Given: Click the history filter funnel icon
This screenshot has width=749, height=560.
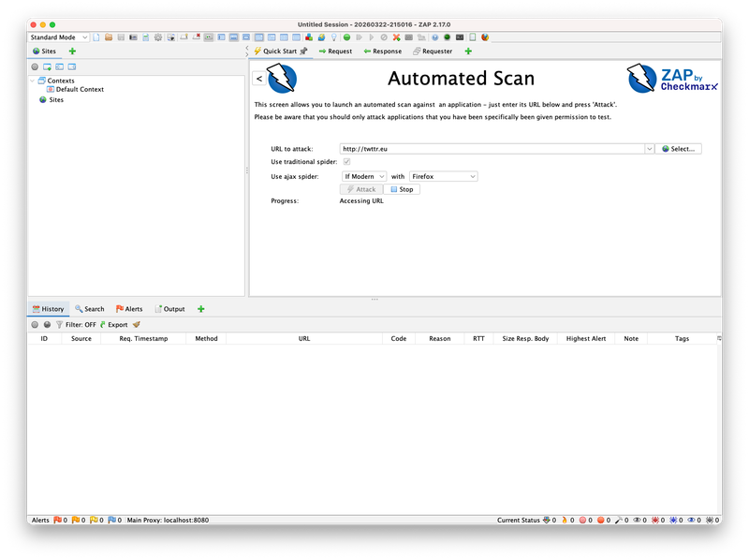Looking at the screenshot, I should tap(59, 324).
